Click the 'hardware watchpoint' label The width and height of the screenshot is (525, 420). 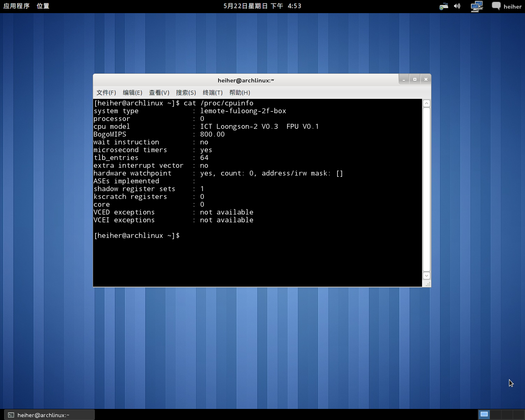132,173
